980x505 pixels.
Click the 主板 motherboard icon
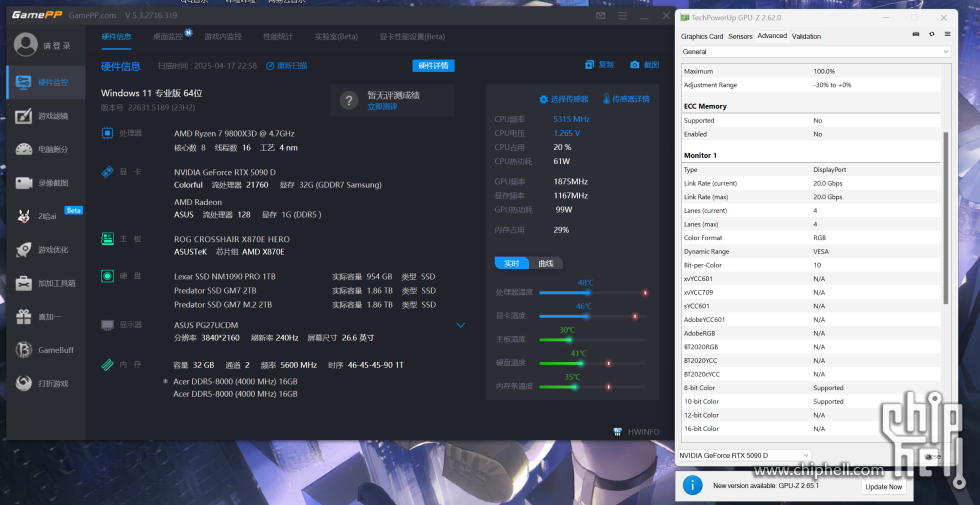[x=108, y=239]
